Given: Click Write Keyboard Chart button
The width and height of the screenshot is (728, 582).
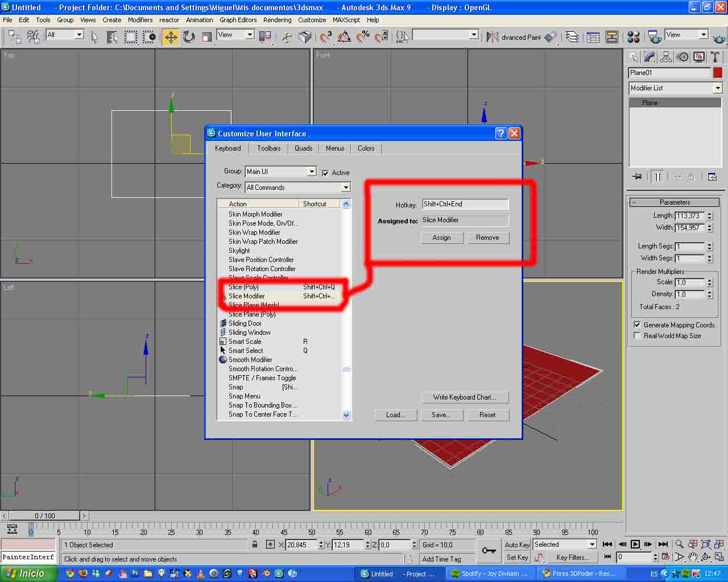Looking at the screenshot, I should pos(464,397).
